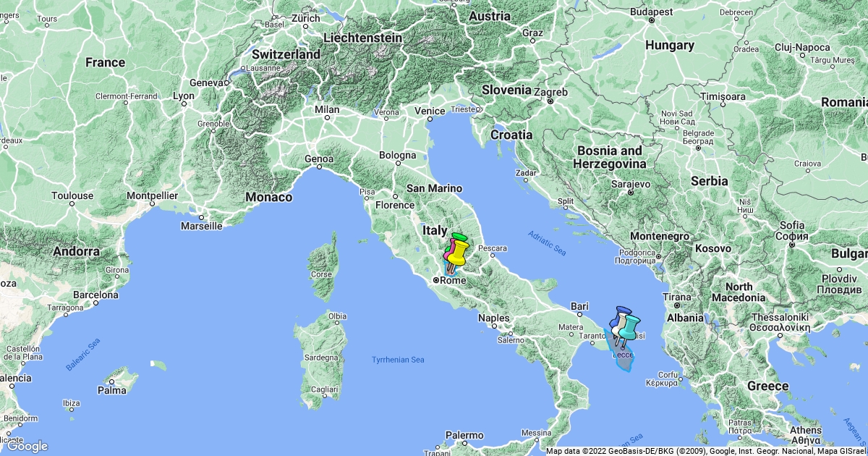
Task: Click the Naples city label
Action: click(x=495, y=318)
